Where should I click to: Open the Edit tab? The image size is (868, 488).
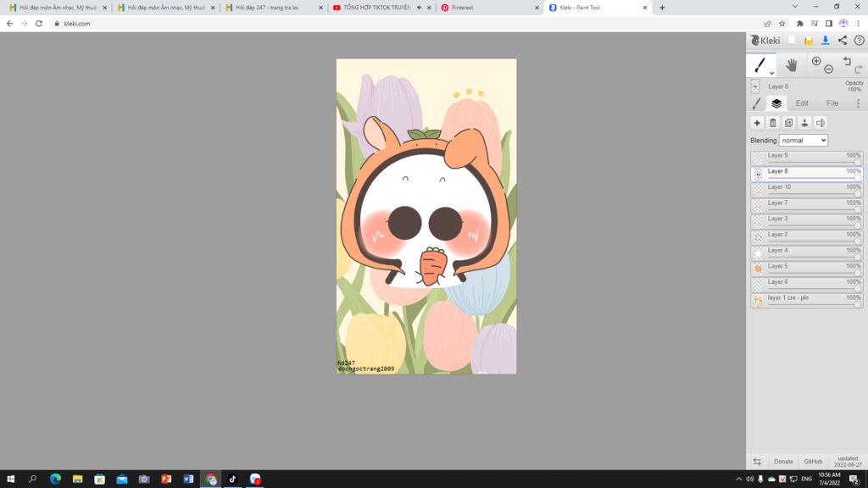[802, 103]
